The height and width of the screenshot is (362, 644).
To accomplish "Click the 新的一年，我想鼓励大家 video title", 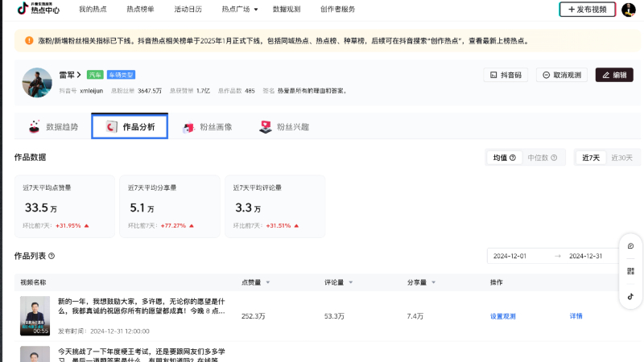I will tap(142, 306).
